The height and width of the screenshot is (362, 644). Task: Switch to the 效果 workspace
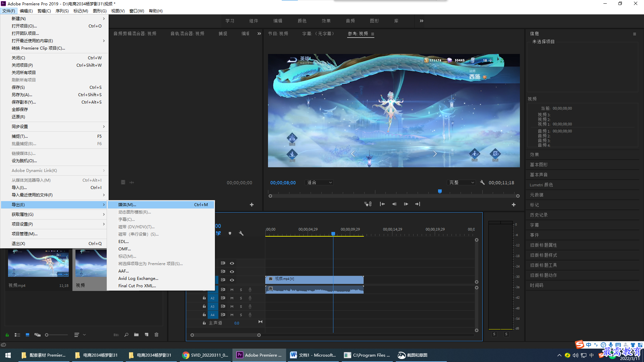[326, 21]
